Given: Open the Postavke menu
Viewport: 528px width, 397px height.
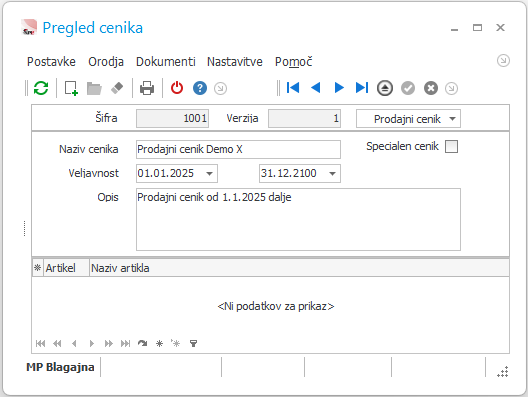Looking at the screenshot, I should [x=51, y=62].
